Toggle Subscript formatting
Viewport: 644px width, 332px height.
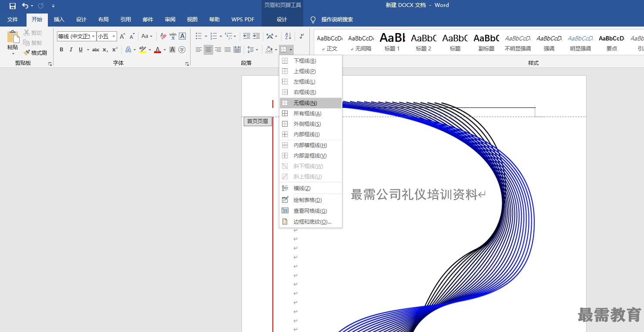(105, 50)
